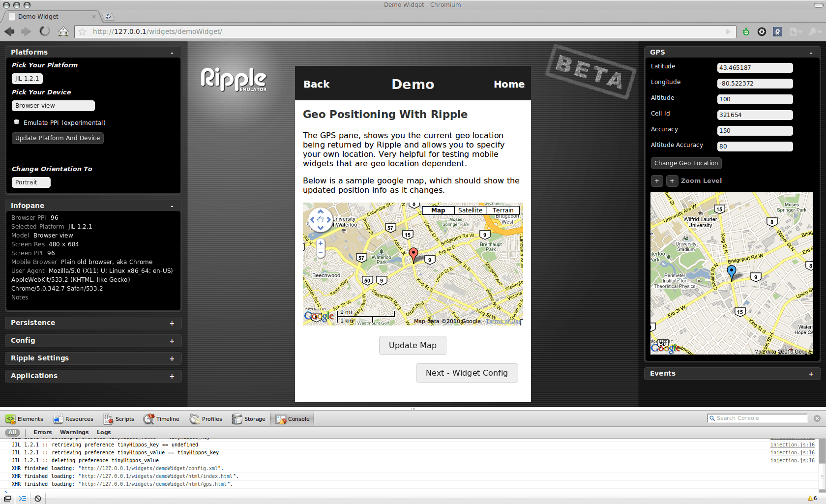Open the Terms of Use map link
Image resolution: width=826 pixels, height=504 pixels.
coord(503,321)
